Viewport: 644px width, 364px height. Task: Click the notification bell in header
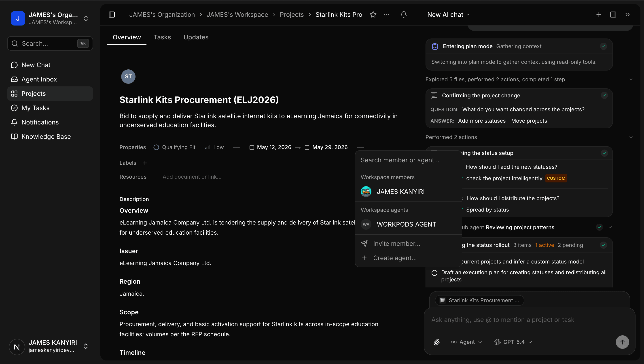click(x=403, y=15)
